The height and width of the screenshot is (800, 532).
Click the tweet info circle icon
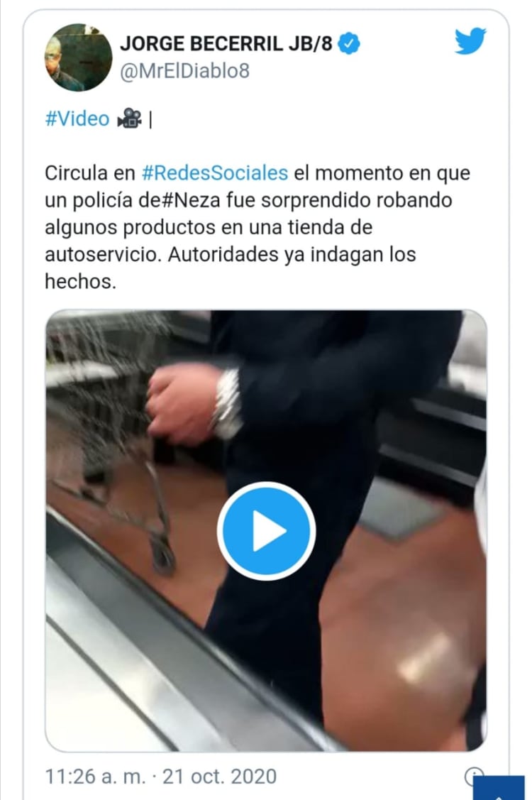473,776
